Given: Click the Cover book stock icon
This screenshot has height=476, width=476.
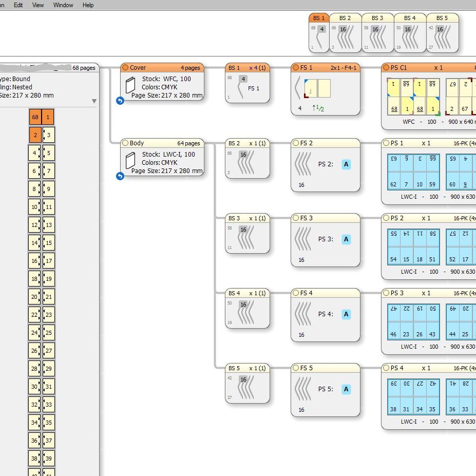Looking at the screenshot, I should [130, 85].
